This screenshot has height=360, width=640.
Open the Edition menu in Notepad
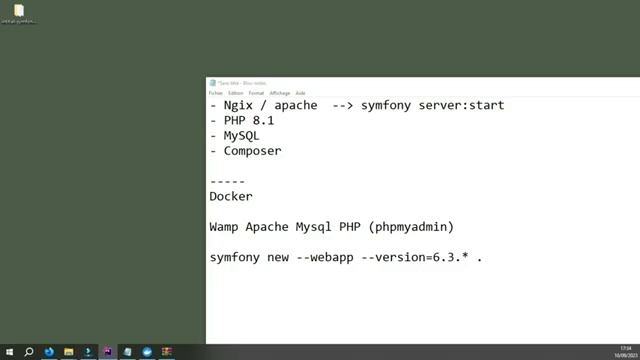[236, 93]
